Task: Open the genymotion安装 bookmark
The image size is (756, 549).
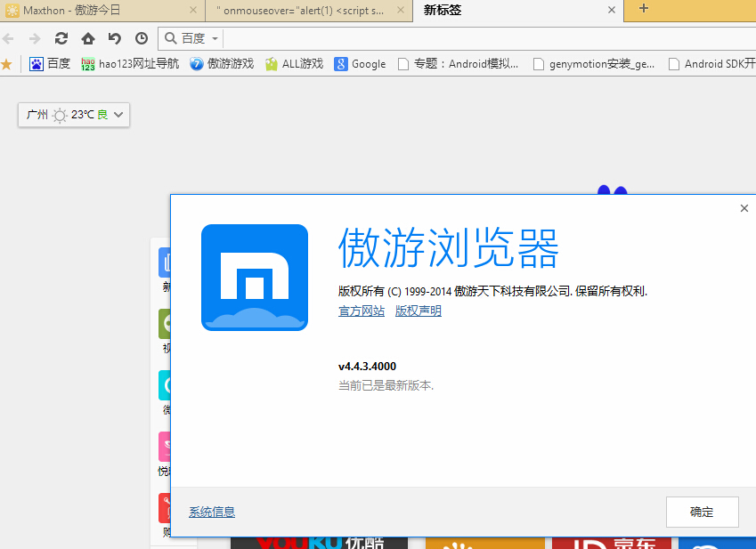Action: [594, 63]
